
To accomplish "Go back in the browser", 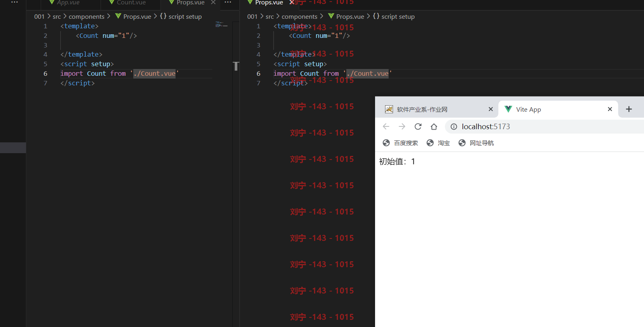I will coord(386,126).
